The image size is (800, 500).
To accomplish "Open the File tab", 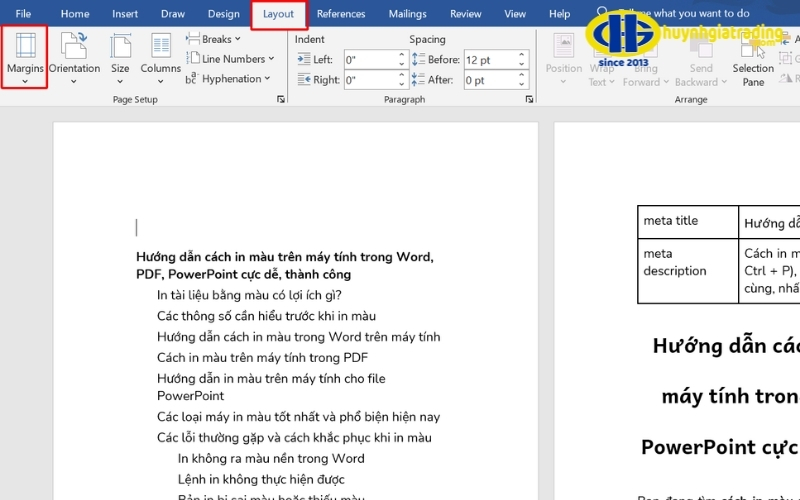I will coord(23,14).
